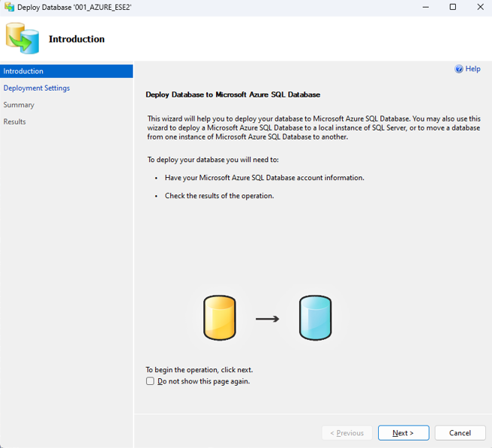Select Introduction step in sidebar
This screenshot has height=448, width=492.
(x=67, y=71)
